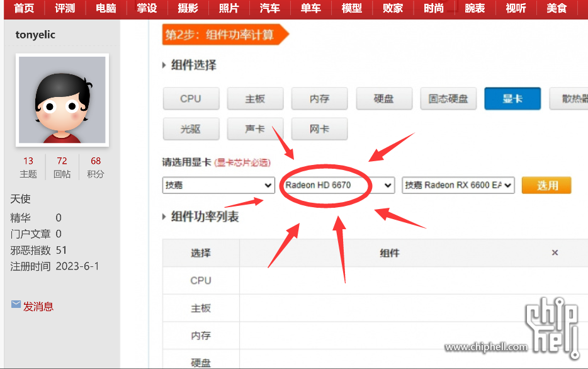Open the Radeon HD 6670 chip dropdown
This screenshot has height=369, width=588.
[338, 185]
